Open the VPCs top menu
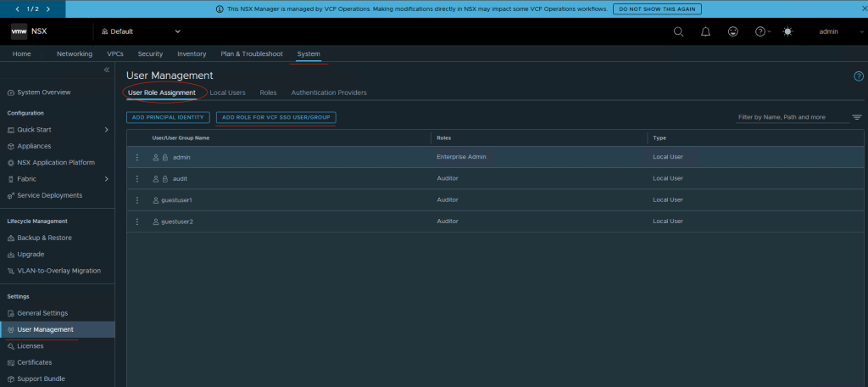This screenshot has height=387, width=868. 115,53
